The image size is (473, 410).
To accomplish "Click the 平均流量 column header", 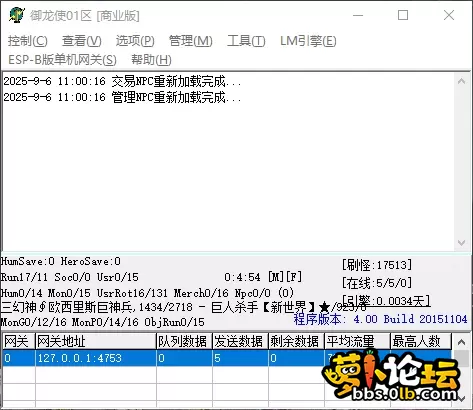I will [357, 341].
